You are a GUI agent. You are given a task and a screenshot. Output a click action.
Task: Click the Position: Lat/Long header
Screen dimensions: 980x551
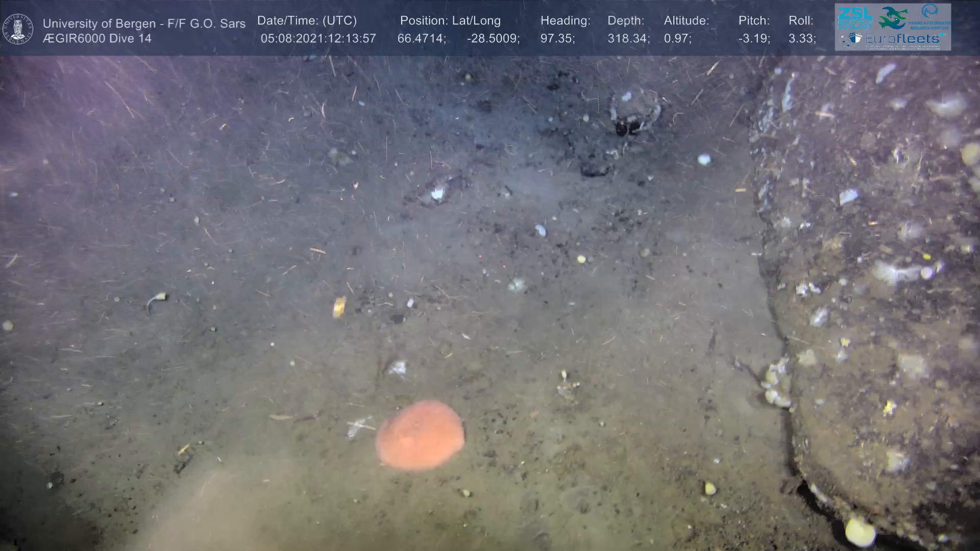coord(450,21)
